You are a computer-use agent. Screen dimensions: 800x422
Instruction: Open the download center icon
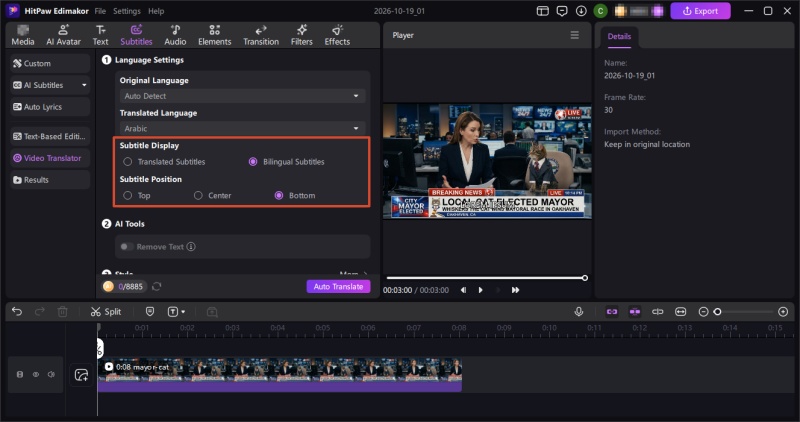click(x=581, y=11)
